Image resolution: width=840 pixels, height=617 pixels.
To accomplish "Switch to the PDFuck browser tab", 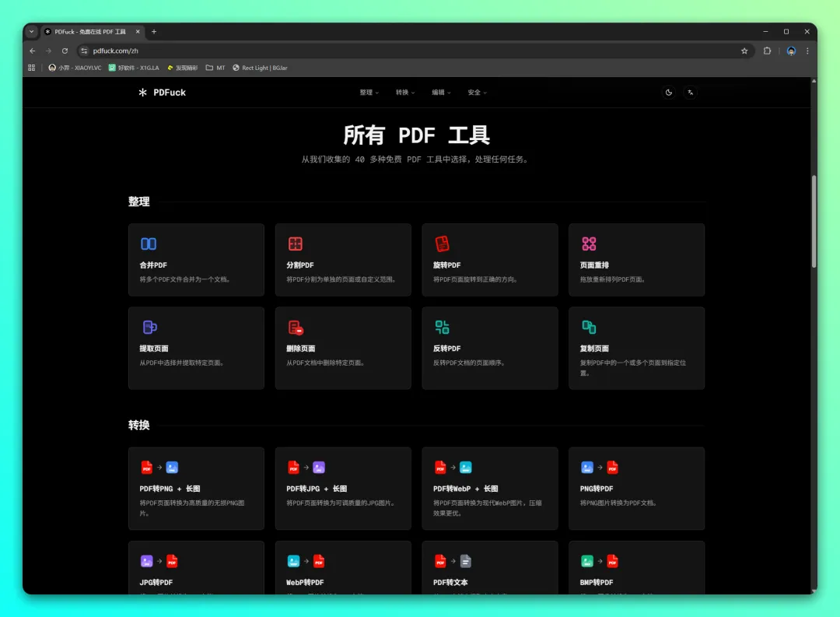I will click(89, 32).
